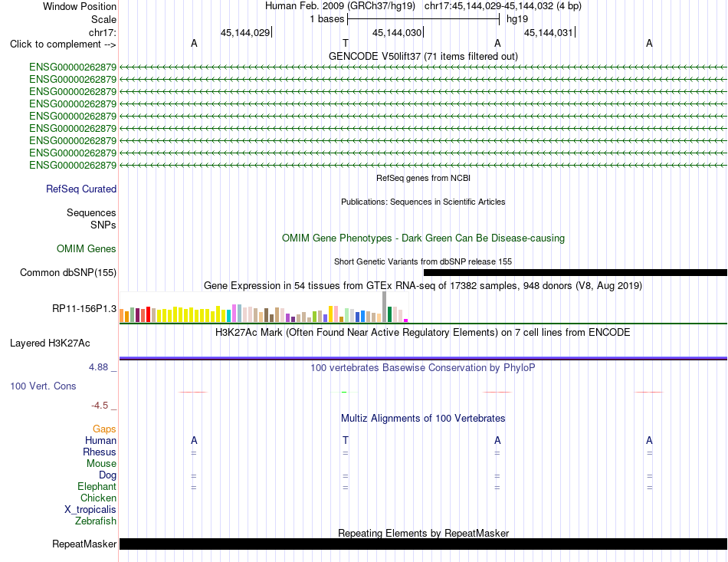Click the Scale track label

coord(103,19)
